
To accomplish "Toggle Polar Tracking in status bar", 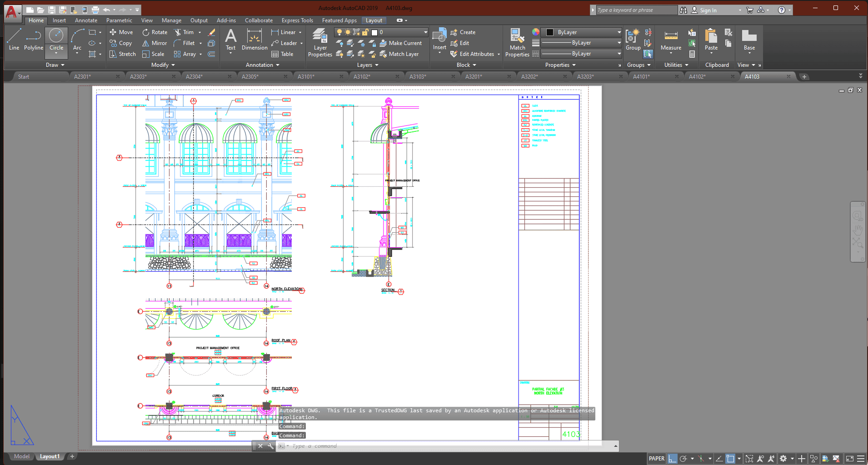I will pyautogui.click(x=683, y=459).
